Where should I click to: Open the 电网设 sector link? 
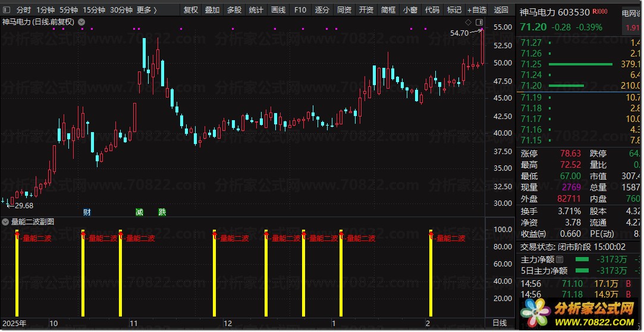tap(632, 13)
